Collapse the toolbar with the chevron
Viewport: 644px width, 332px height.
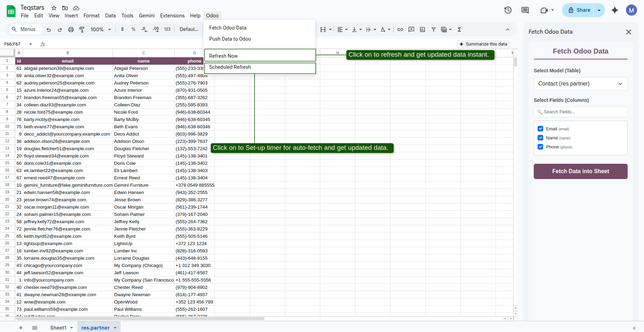click(x=508, y=30)
